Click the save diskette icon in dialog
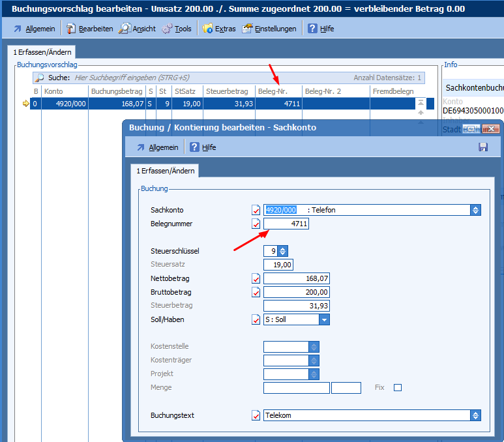 [483, 147]
